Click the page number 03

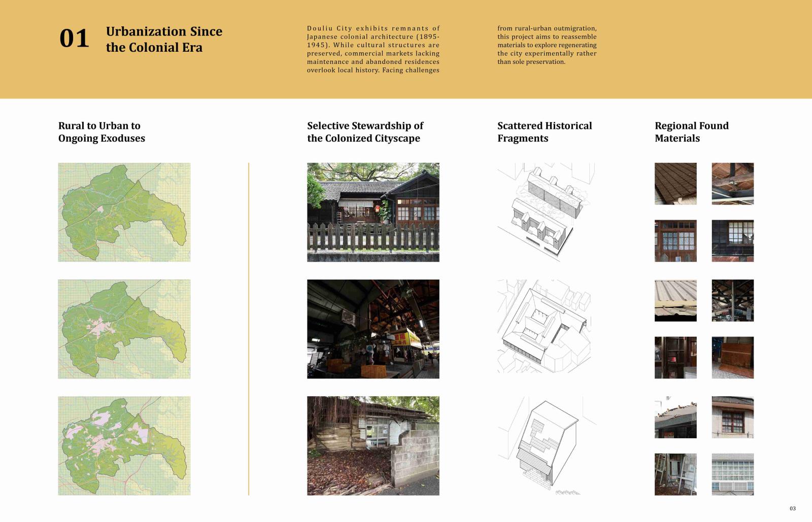pos(793,508)
